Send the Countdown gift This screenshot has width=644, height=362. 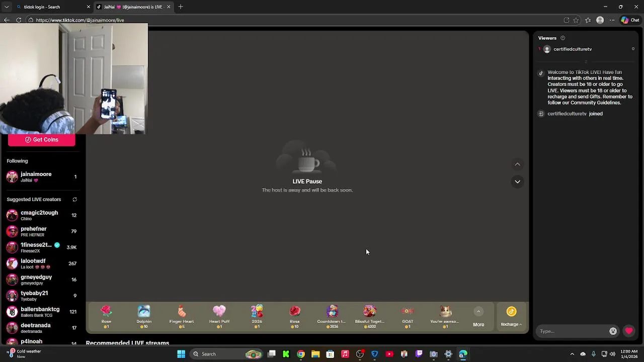point(332,317)
